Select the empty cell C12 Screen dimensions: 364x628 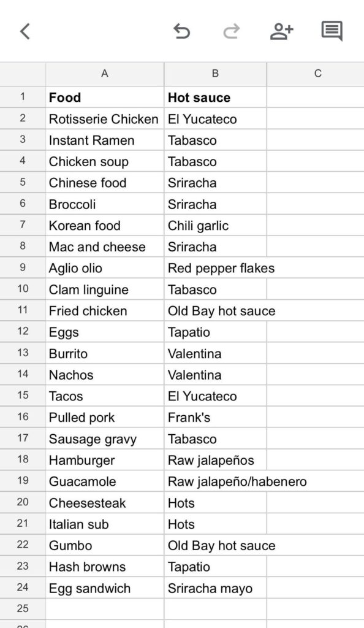pos(317,332)
